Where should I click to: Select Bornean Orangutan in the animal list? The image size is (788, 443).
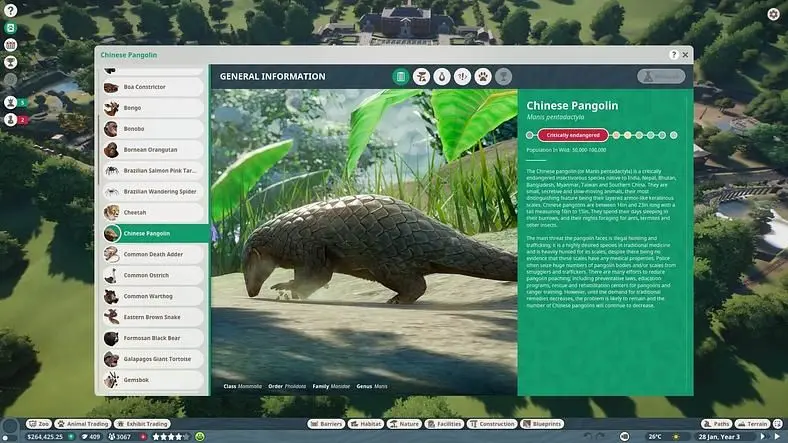click(153, 150)
